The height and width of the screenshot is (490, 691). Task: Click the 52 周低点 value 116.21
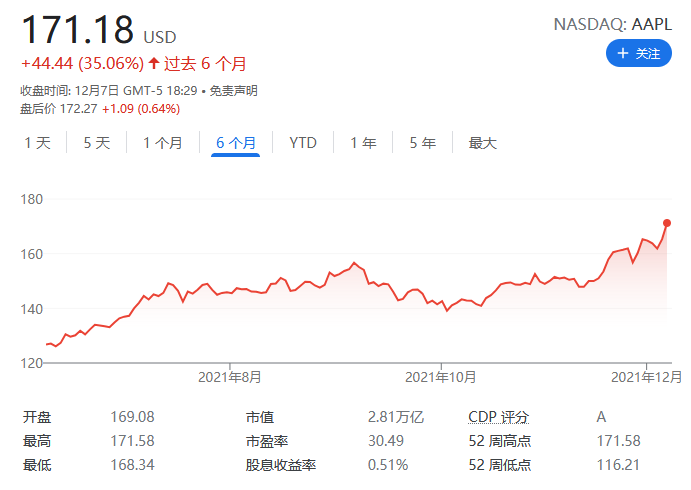pyautogui.click(x=618, y=465)
